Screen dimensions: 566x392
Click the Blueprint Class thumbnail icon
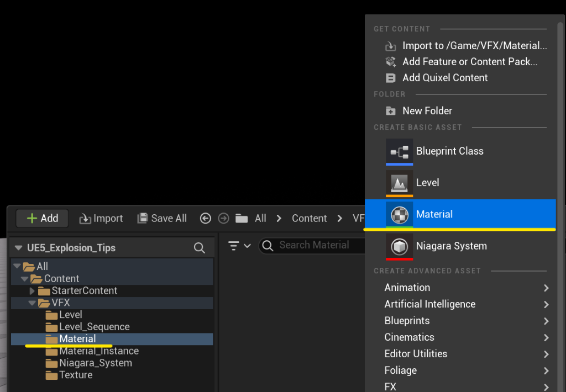click(x=399, y=152)
